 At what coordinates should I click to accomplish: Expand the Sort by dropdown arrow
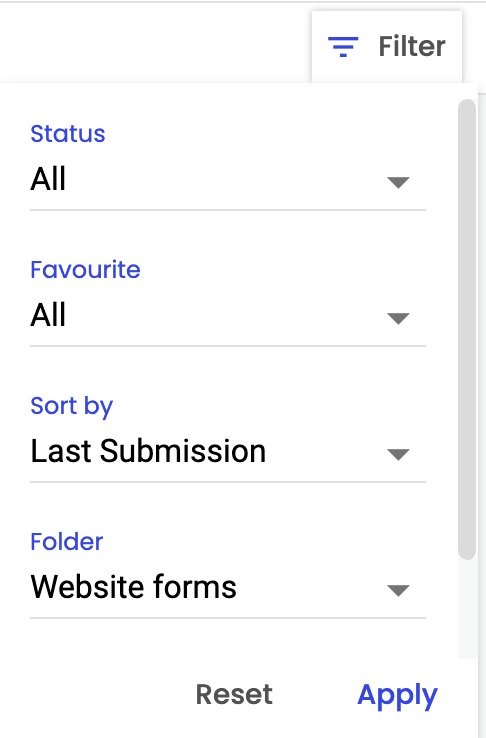[x=398, y=454]
